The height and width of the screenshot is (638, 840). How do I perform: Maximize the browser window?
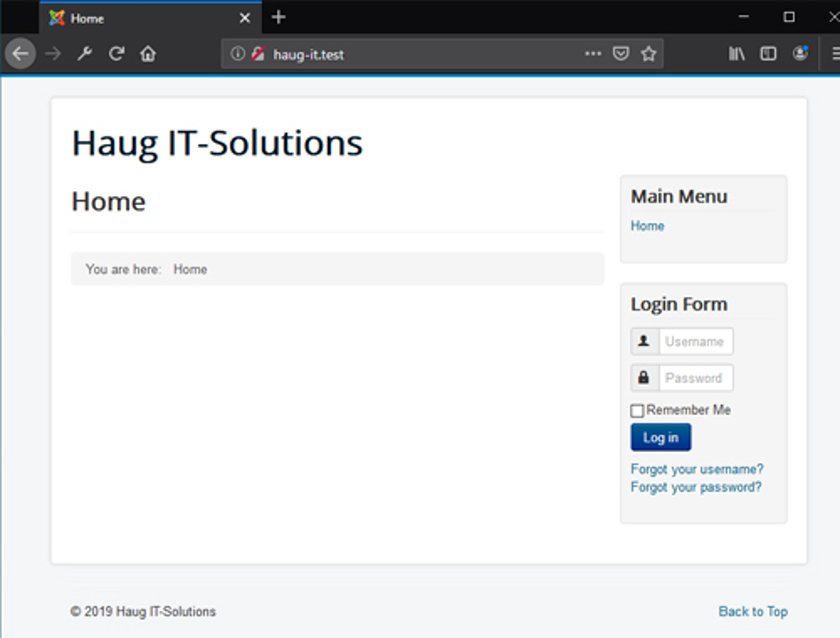point(789,17)
